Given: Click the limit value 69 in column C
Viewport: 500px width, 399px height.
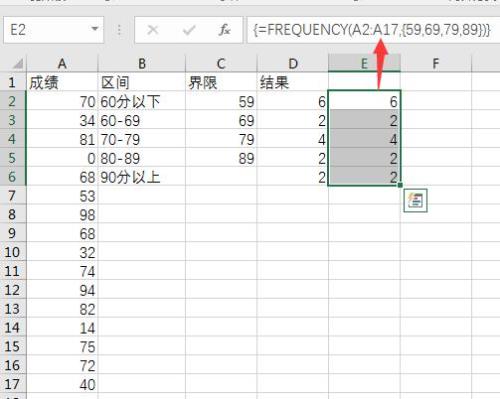Looking at the screenshot, I should [x=221, y=120].
